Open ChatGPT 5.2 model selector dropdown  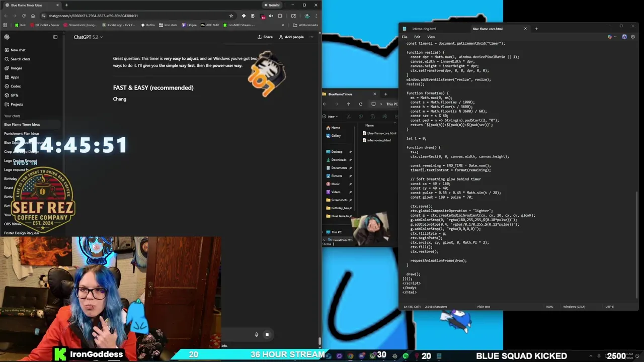coord(88,37)
